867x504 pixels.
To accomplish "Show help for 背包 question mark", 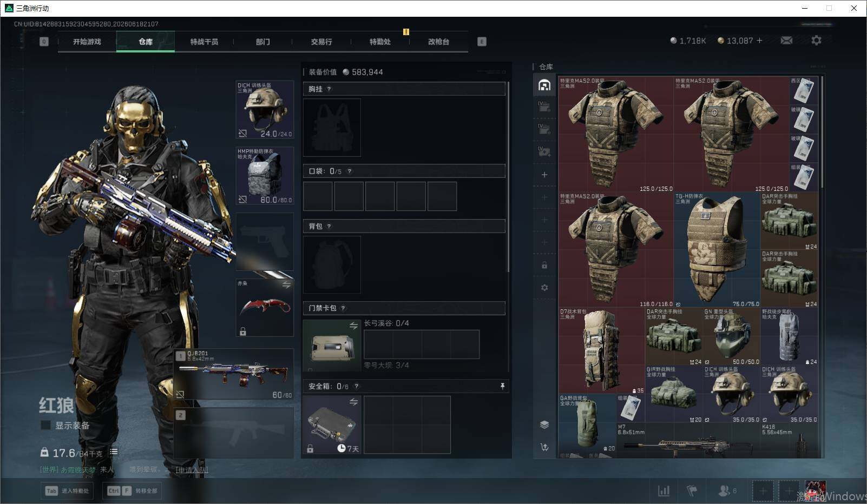I will point(329,227).
